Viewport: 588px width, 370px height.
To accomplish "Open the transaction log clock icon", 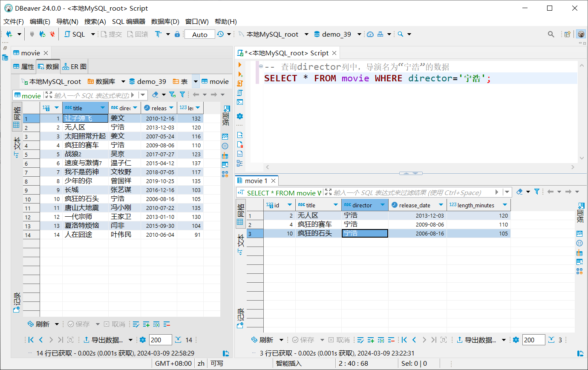I will [220, 34].
